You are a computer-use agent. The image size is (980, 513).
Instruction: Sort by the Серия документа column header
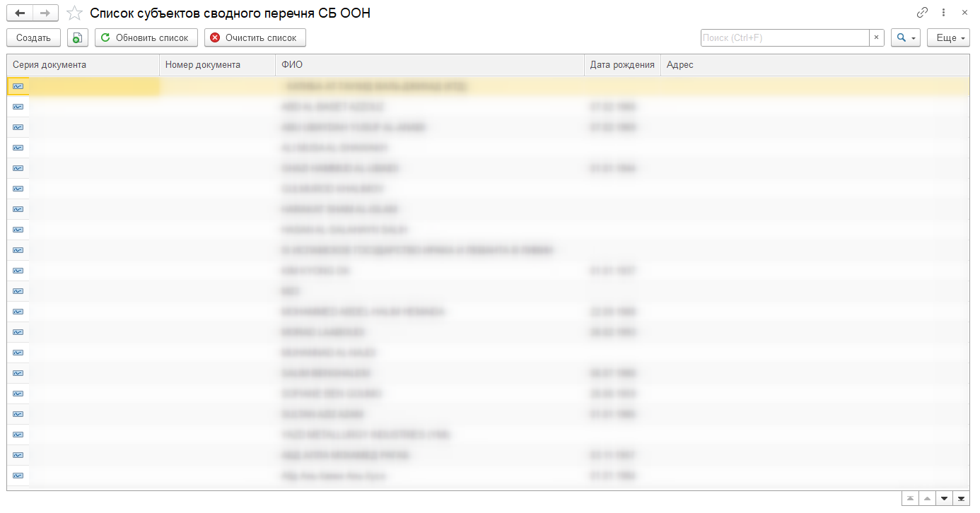click(83, 64)
